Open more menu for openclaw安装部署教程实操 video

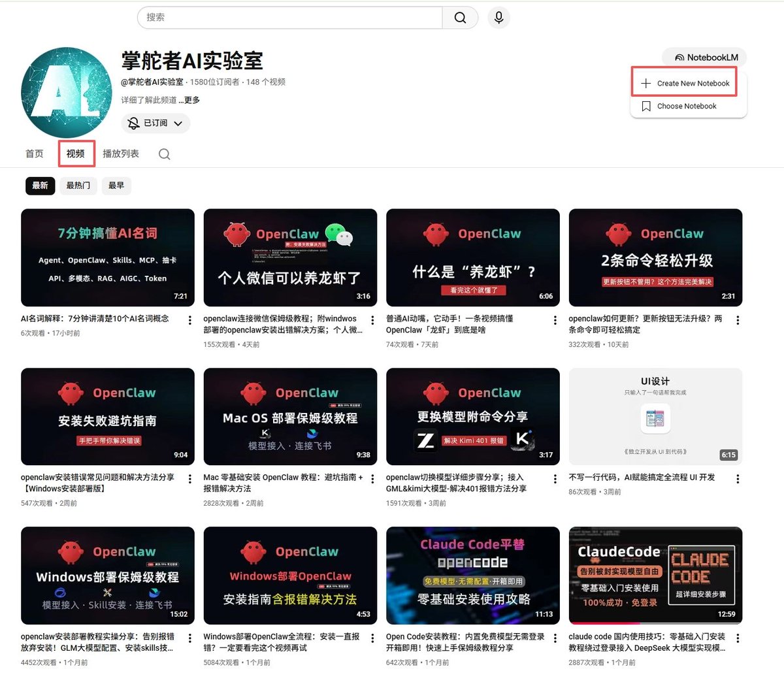coord(189,638)
